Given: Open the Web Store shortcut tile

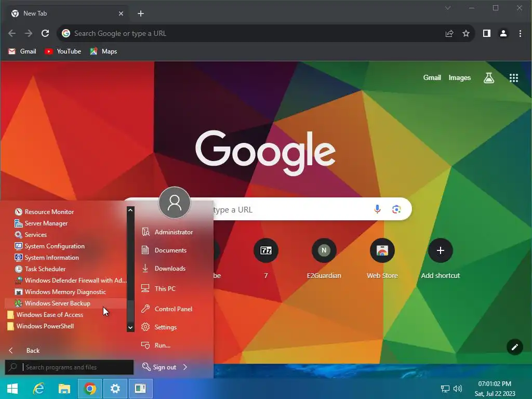Looking at the screenshot, I should click(x=382, y=259).
